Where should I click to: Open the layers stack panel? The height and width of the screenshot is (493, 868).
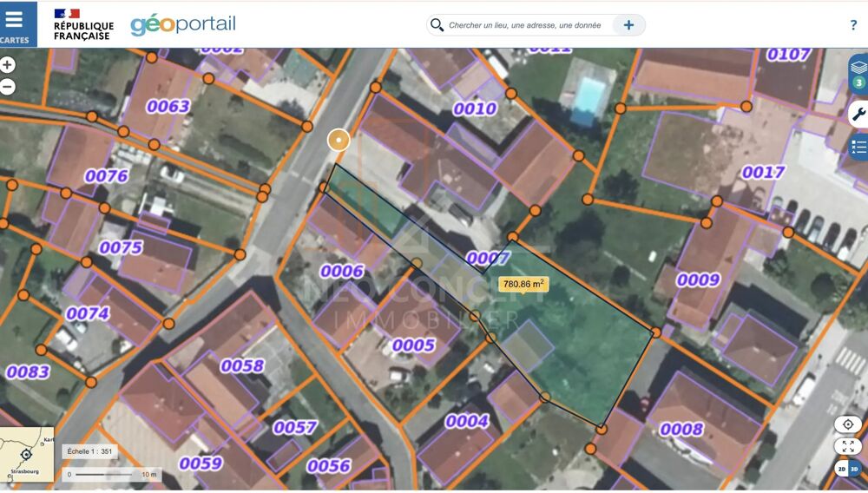(858, 74)
